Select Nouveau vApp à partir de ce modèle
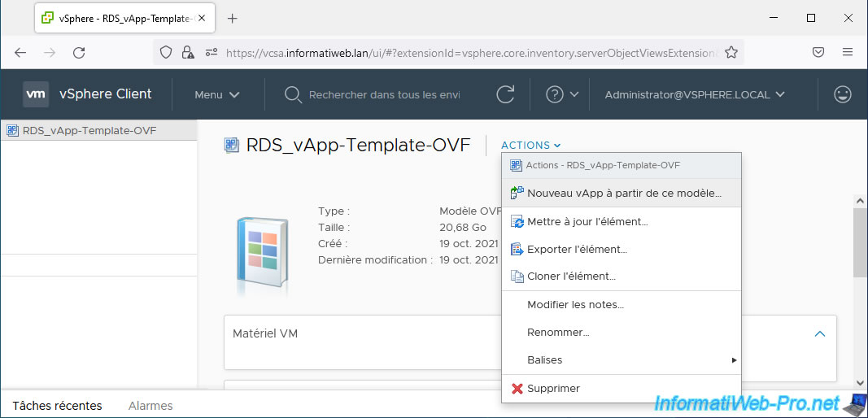This screenshot has height=418, width=868. (622, 194)
